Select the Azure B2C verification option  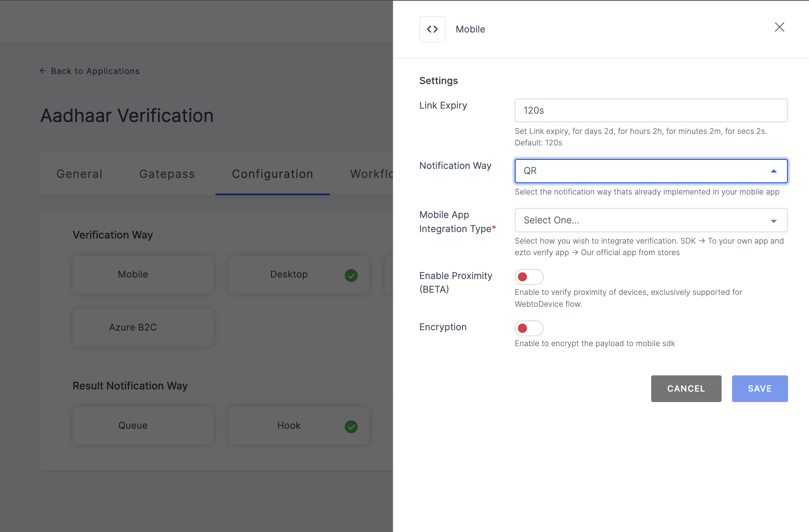(x=133, y=326)
